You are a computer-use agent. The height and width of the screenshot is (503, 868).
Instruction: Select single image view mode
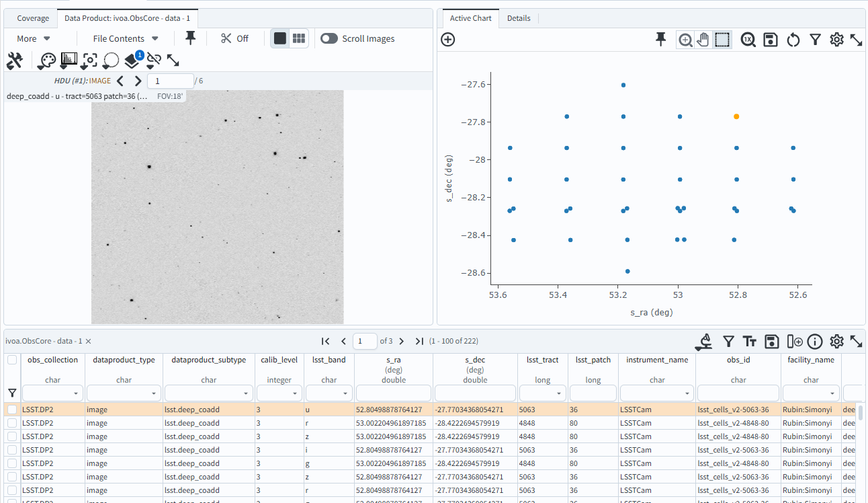(280, 38)
